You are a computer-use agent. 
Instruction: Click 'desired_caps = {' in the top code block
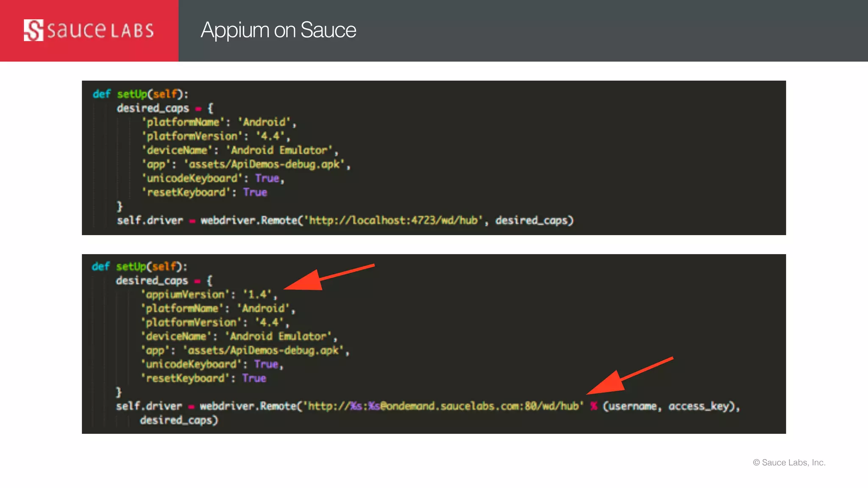click(165, 108)
